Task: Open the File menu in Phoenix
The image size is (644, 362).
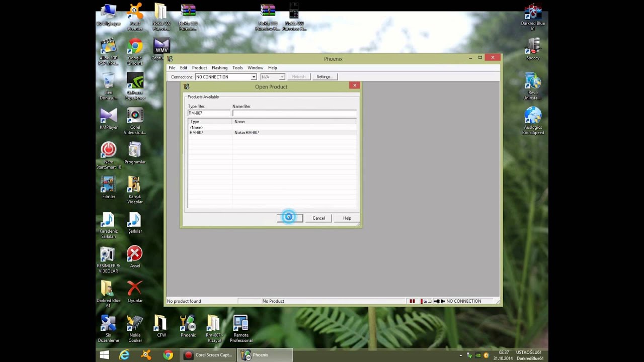Action: 172,68
